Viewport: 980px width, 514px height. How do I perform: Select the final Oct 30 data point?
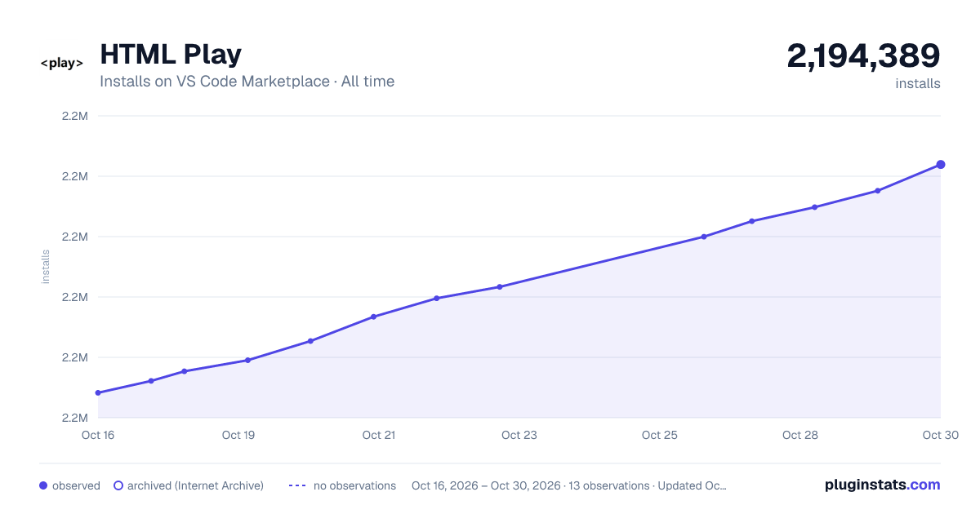tap(941, 165)
